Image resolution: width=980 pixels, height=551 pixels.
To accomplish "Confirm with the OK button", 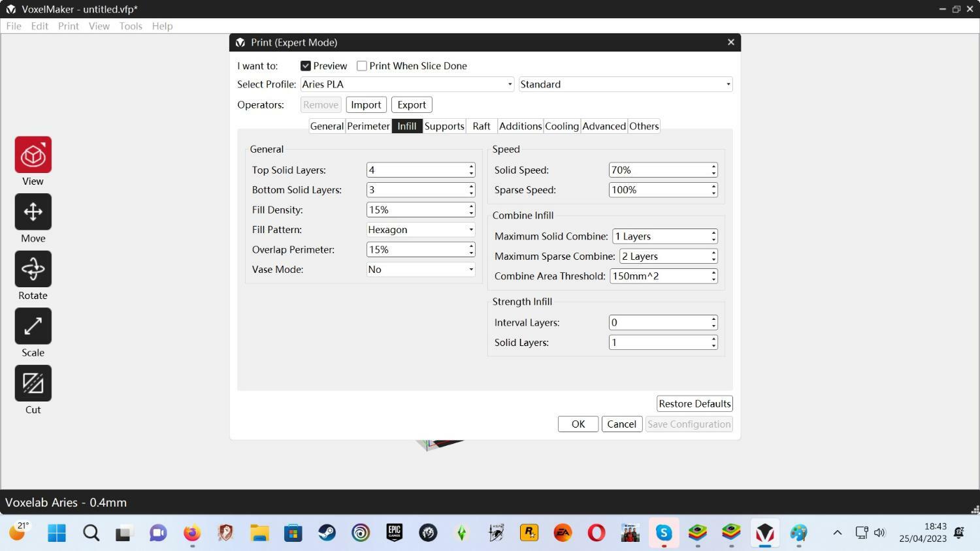I will [578, 424].
